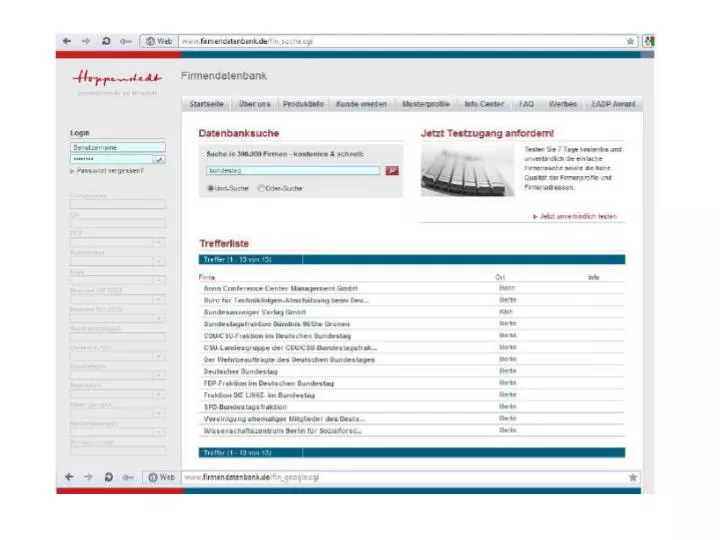
Task: Start the search with the red search button
Action: (392, 171)
